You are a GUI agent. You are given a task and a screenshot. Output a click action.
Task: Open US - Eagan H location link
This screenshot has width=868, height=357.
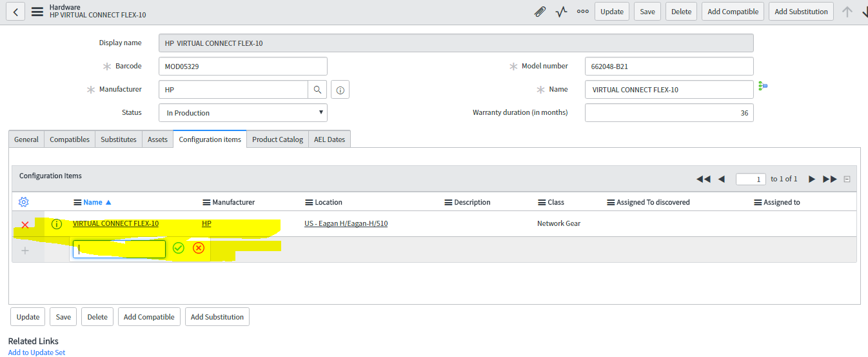346,223
